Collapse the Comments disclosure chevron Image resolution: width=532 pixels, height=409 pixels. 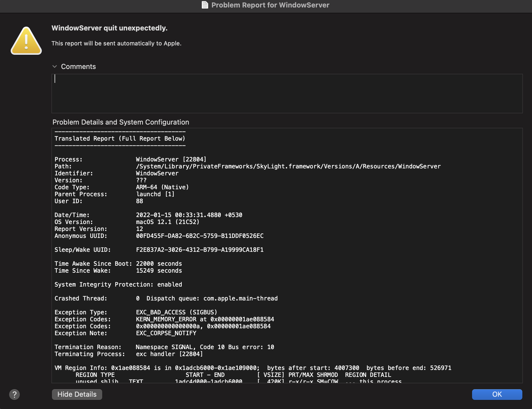coord(55,67)
